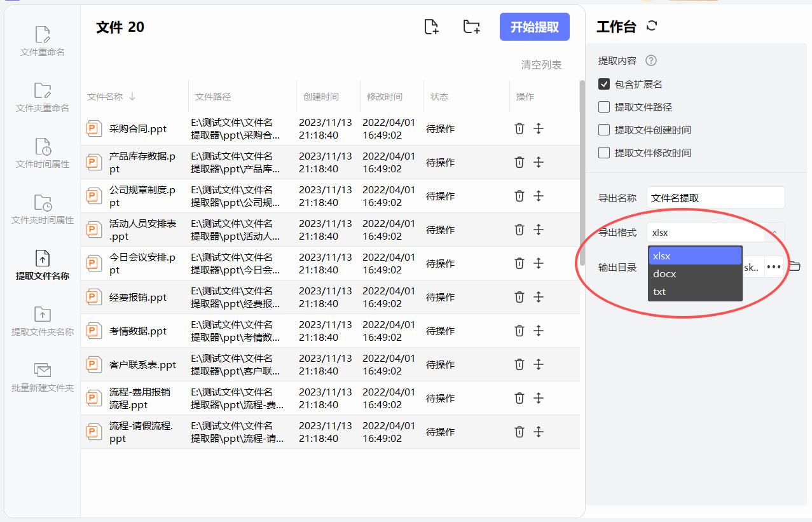Open output directory folder icon
Image resolution: width=812 pixels, height=522 pixels.
(x=794, y=267)
